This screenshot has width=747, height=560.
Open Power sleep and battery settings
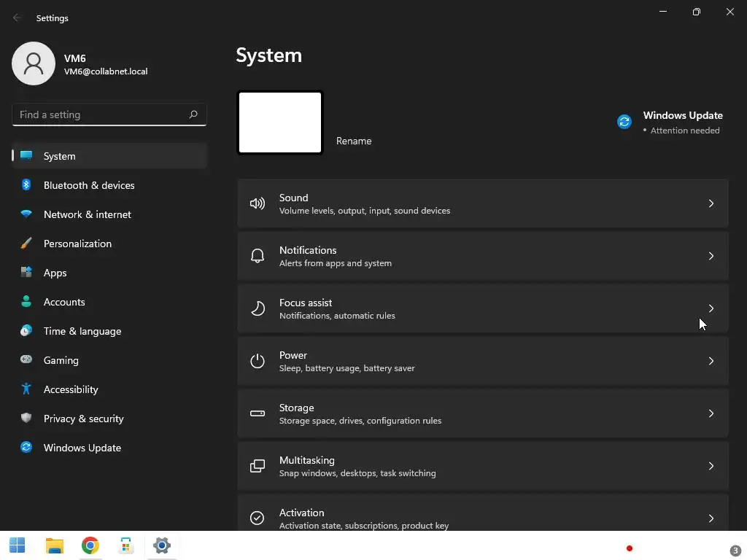[483, 361]
